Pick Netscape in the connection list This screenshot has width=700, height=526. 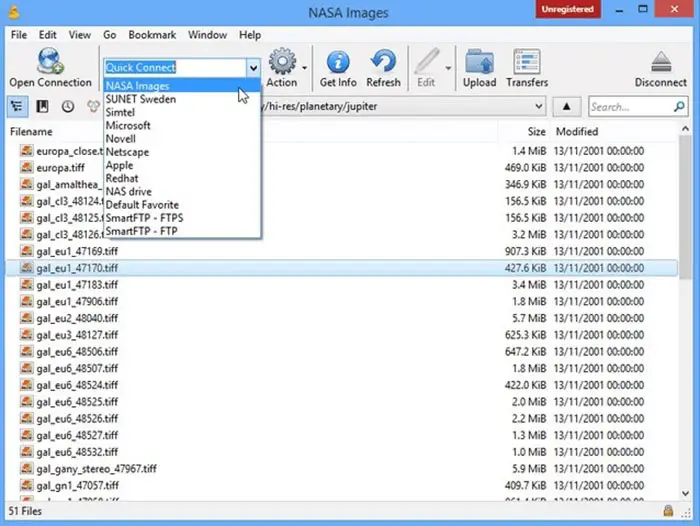tap(182, 152)
